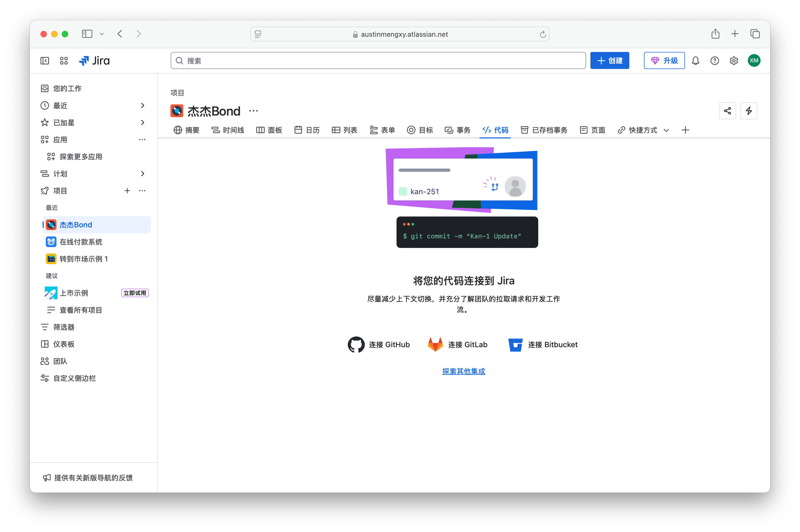Open Jira settings gear icon
This screenshot has height=532, width=800.
[x=733, y=61]
